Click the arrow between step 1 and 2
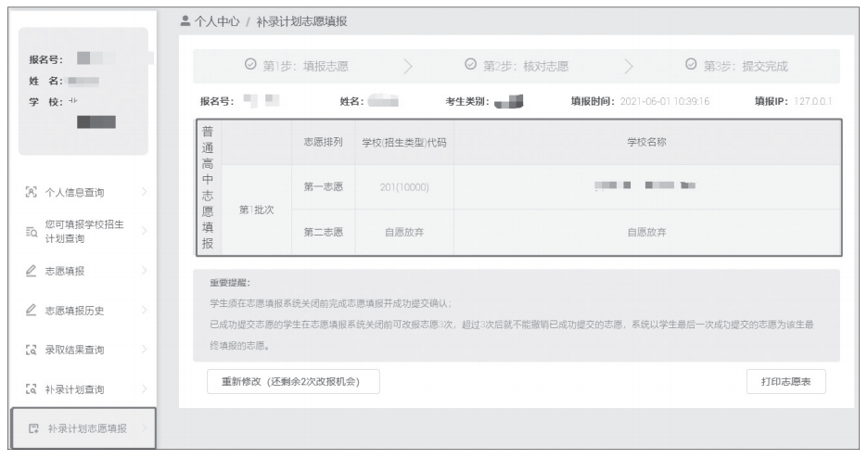This screenshot has height=459, width=868. (408, 67)
